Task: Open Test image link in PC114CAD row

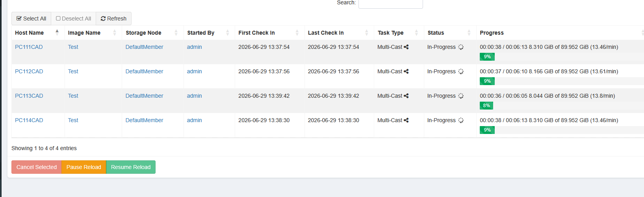Action: pyautogui.click(x=73, y=120)
